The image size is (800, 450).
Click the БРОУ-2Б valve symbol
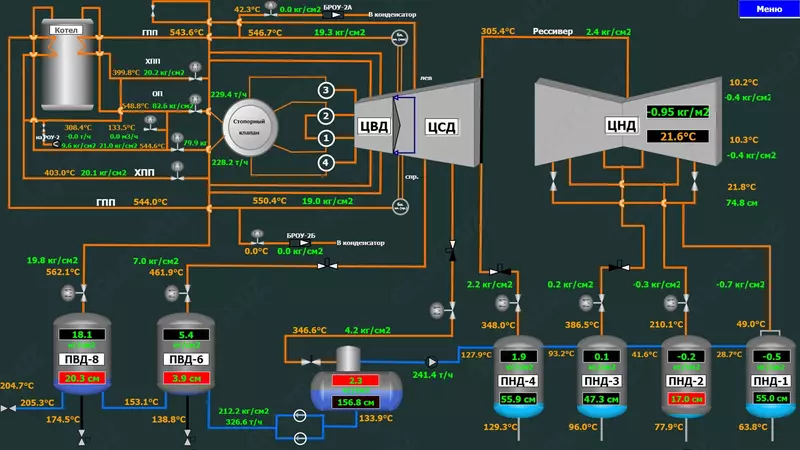[299, 243]
